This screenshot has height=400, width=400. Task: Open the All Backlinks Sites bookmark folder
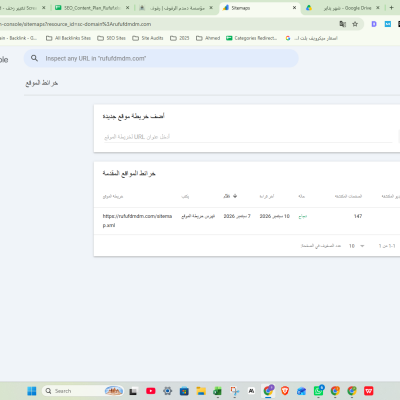[68, 38]
